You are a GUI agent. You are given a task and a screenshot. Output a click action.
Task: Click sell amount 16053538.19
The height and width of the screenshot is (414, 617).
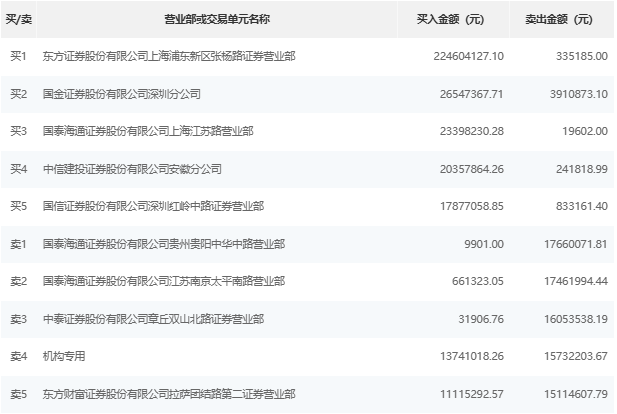point(576,319)
